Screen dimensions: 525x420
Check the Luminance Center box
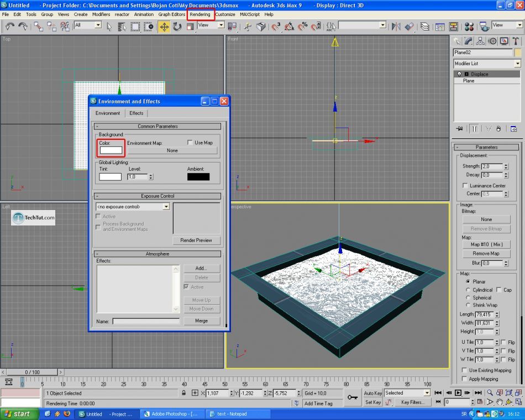click(465, 186)
